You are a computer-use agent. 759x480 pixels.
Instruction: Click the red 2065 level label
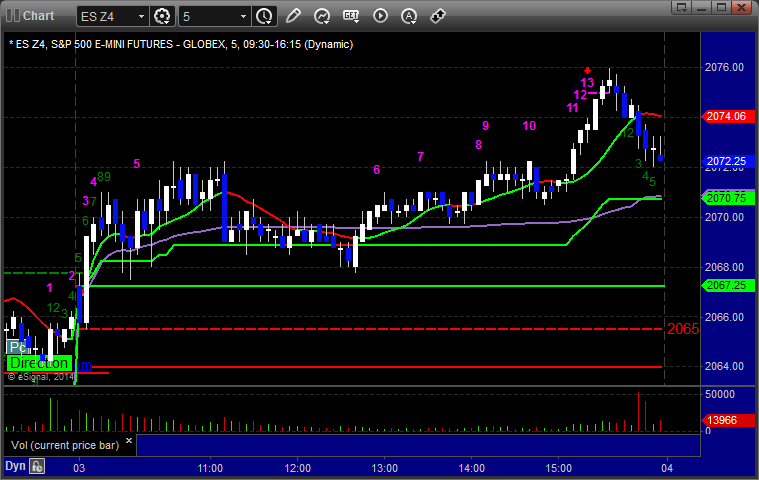[x=683, y=329]
